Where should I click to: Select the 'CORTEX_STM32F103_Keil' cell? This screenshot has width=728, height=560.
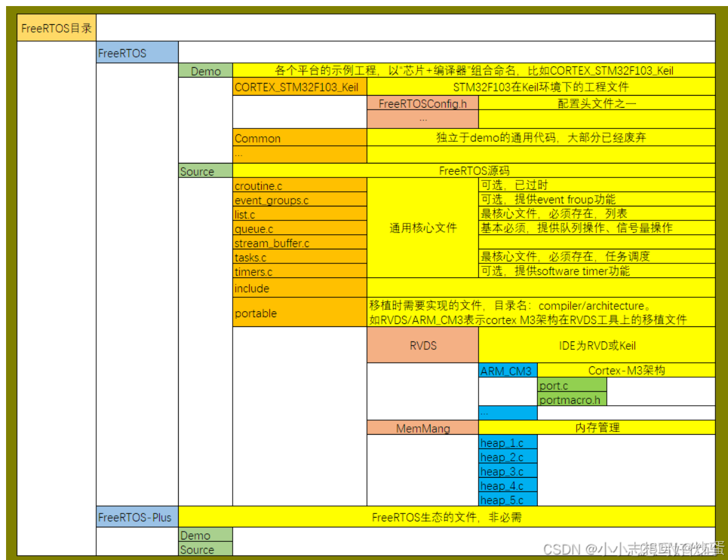point(300,87)
